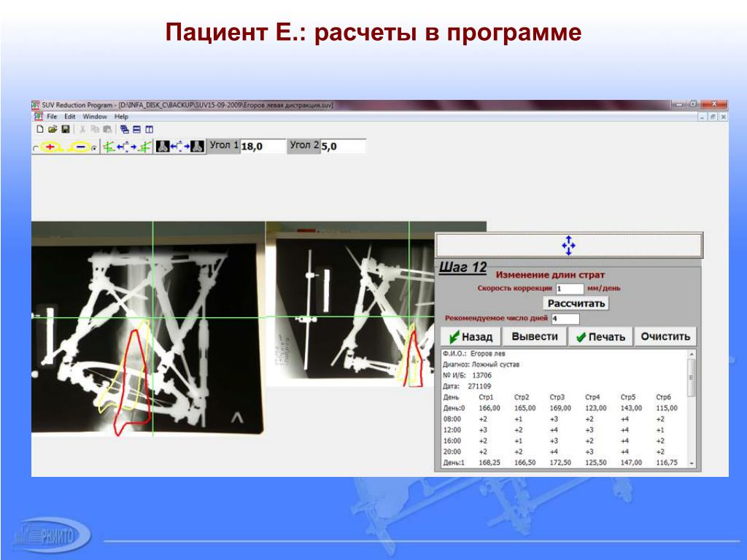Image resolution: width=747 pixels, height=560 pixels.
Task: Click the '12:00' row label
Action: point(452,430)
